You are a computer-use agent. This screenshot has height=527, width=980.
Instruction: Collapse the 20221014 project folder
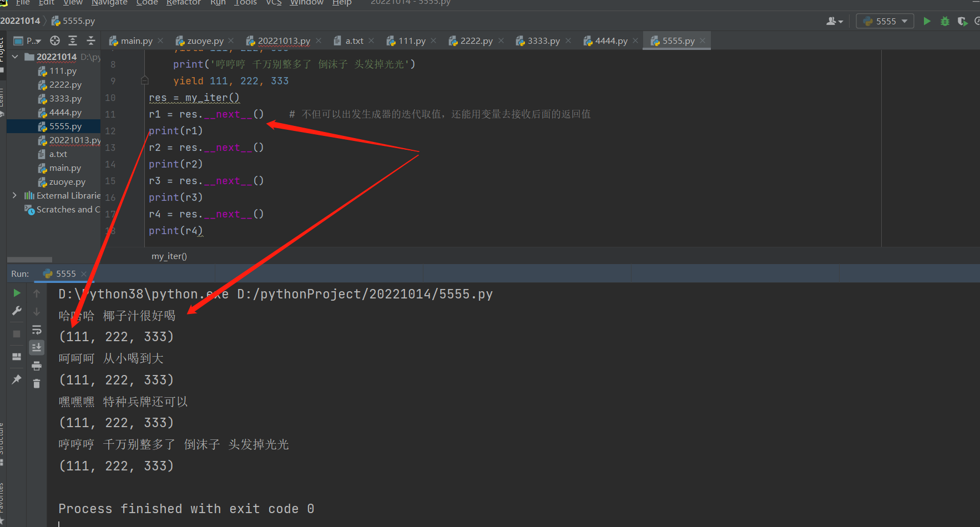[15, 57]
